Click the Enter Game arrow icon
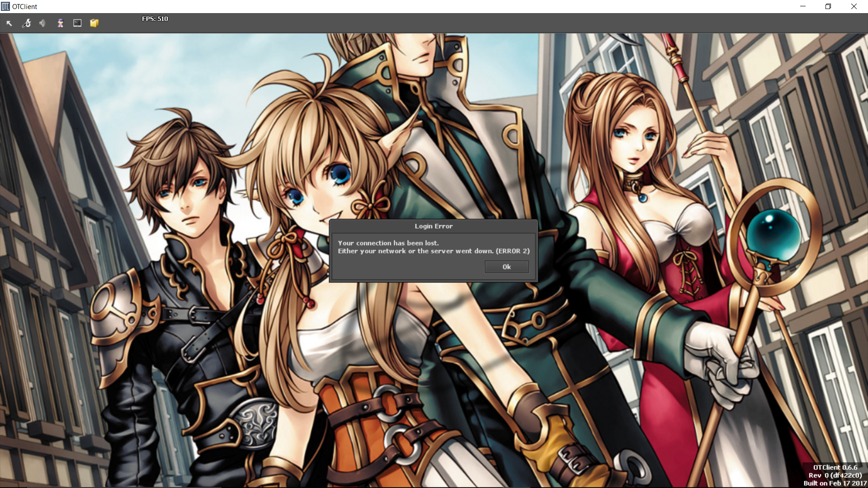This screenshot has width=868, height=488. [9, 23]
